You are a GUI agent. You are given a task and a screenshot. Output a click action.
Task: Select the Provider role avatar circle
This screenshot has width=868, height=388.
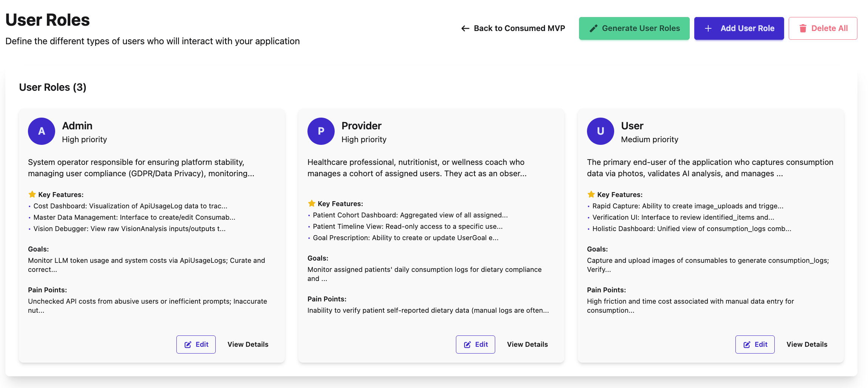point(321,131)
